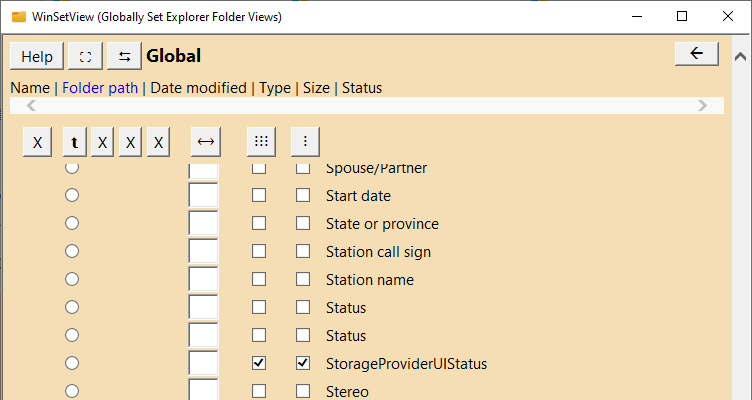Click the horizontal double-arrow width button
This screenshot has height=400, width=752.
pos(205,142)
